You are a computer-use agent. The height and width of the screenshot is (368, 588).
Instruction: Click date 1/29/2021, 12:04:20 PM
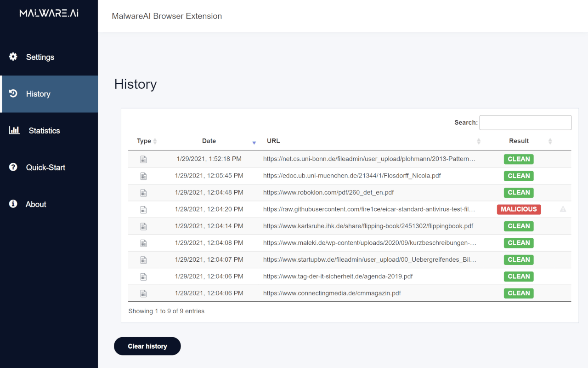point(209,209)
